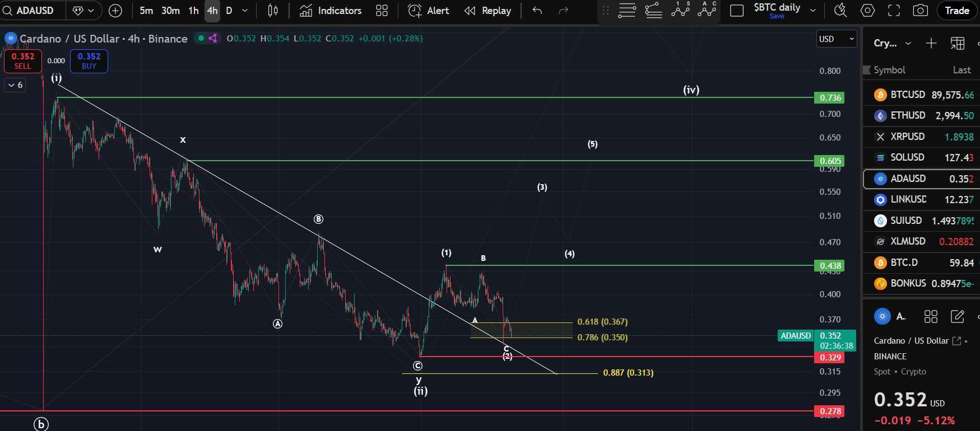The height and width of the screenshot is (431, 980).
Task: Open the quick search lightning icon
Action: (x=840, y=11)
